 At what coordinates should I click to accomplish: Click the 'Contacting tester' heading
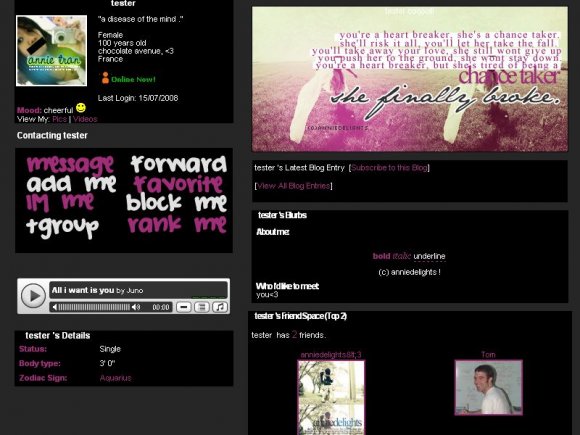click(x=52, y=135)
